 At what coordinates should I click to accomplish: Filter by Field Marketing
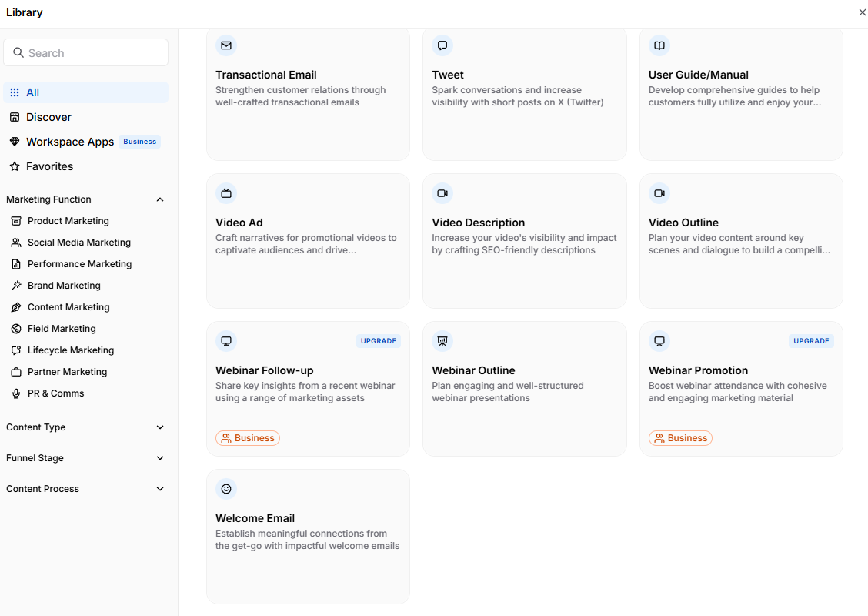[x=62, y=329]
